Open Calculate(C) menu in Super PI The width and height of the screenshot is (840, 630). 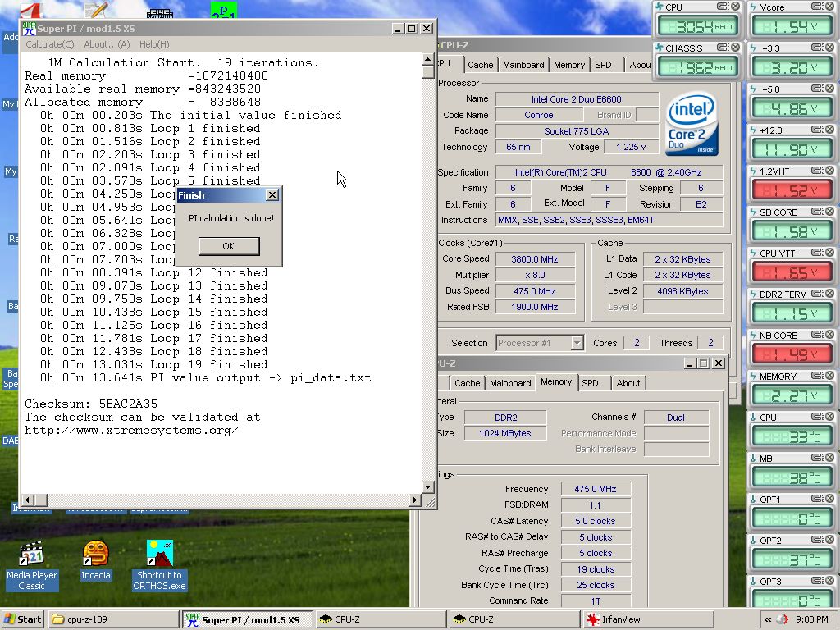pos(50,44)
